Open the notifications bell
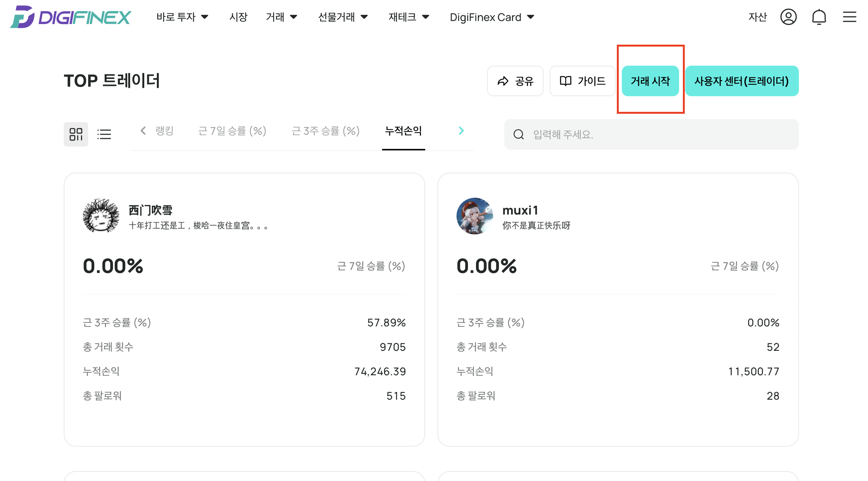The width and height of the screenshot is (868, 481). pyautogui.click(x=819, y=17)
